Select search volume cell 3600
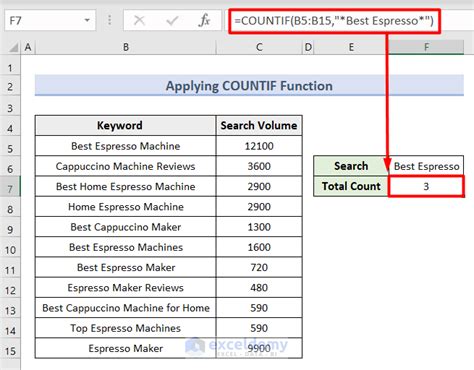Screen dimensions: 474x370 click(x=259, y=166)
